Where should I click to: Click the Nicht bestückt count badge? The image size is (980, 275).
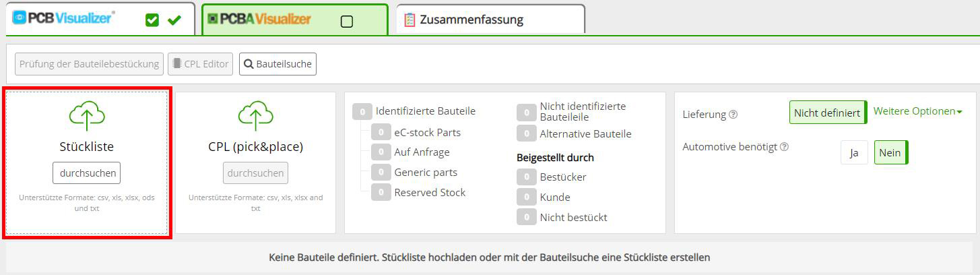pos(526,217)
